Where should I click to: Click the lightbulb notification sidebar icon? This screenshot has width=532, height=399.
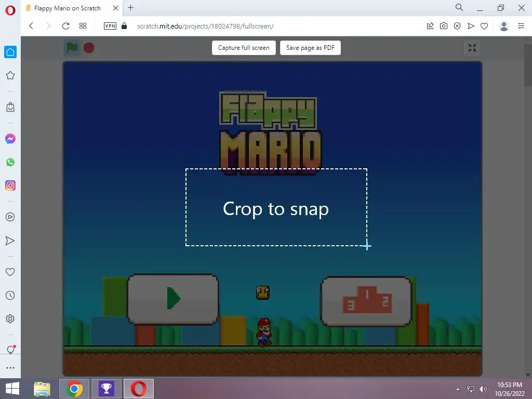click(11, 350)
